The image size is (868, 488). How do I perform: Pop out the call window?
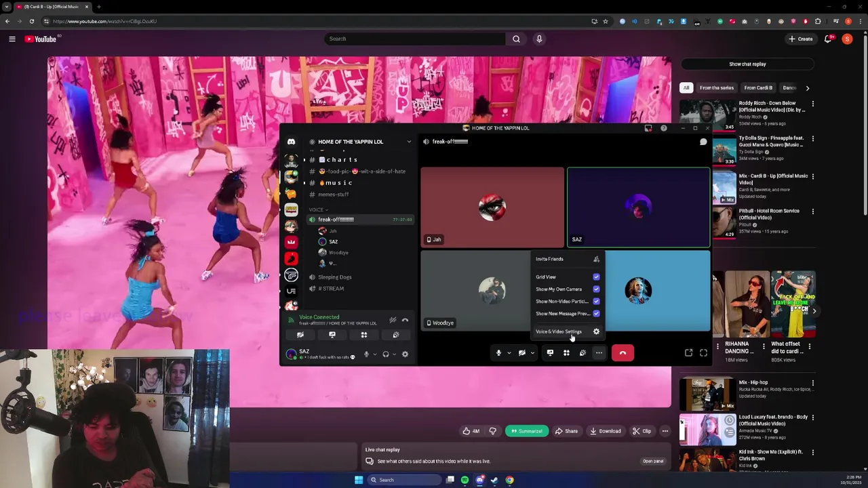[x=688, y=352]
